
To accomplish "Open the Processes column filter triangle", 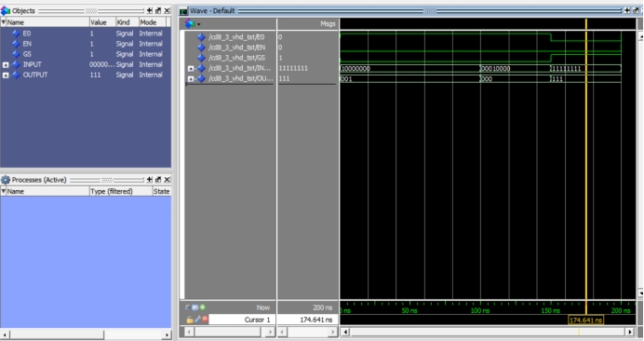I will point(4,191).
